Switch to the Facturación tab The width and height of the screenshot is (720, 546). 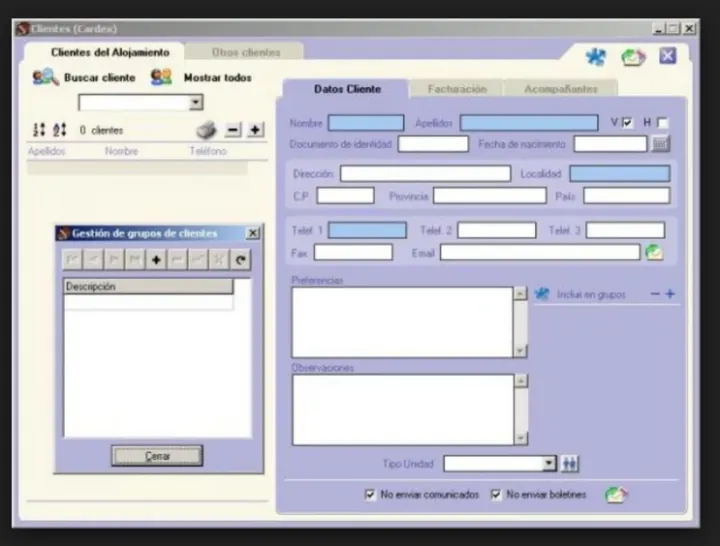click(x=457, y=89)
